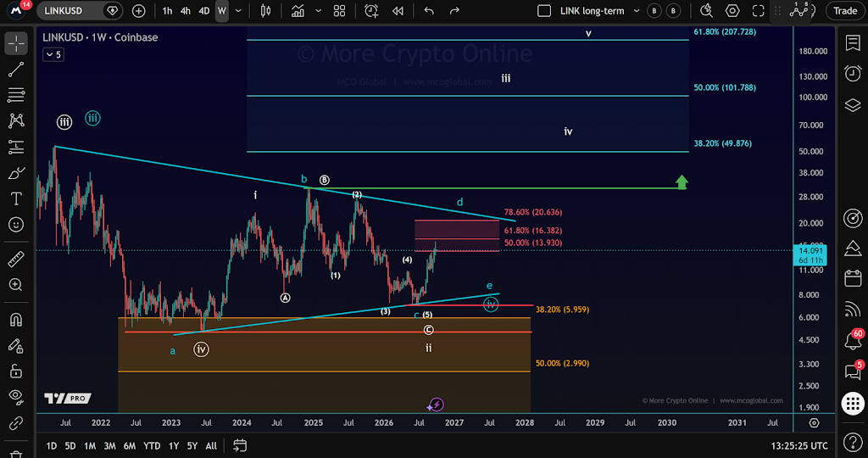
Task: Set date range to 6M
Action: coord(130,446)
